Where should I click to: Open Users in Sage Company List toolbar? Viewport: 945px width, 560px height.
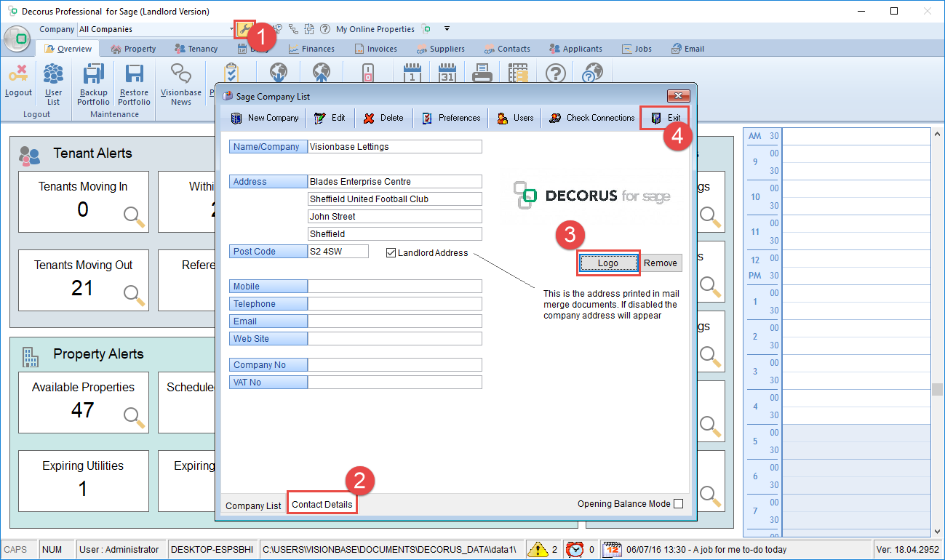pyautogui.click(x=515, y=118)
